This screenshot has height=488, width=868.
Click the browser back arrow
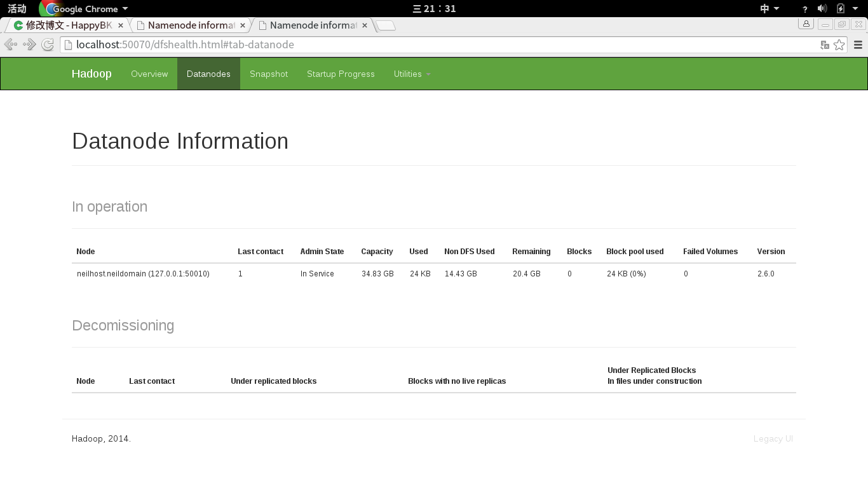11,44
